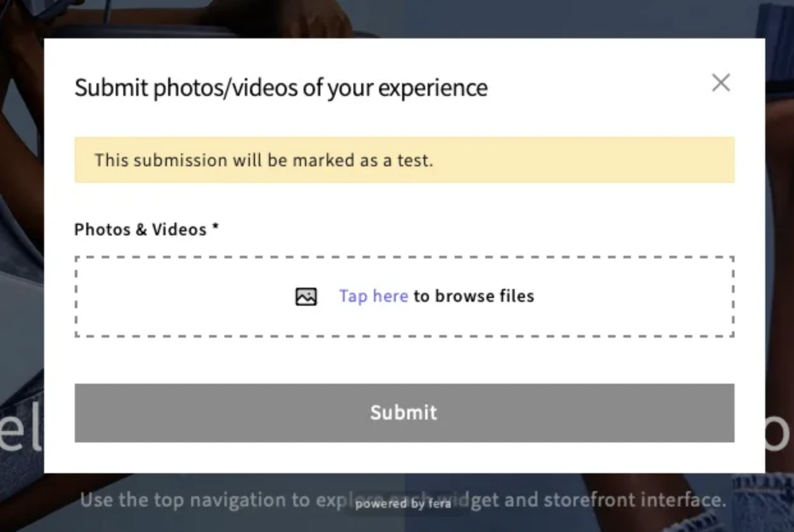794x532 pixels.
Task: Select the dashed file upload drop zone
Action: coord(404,297)
